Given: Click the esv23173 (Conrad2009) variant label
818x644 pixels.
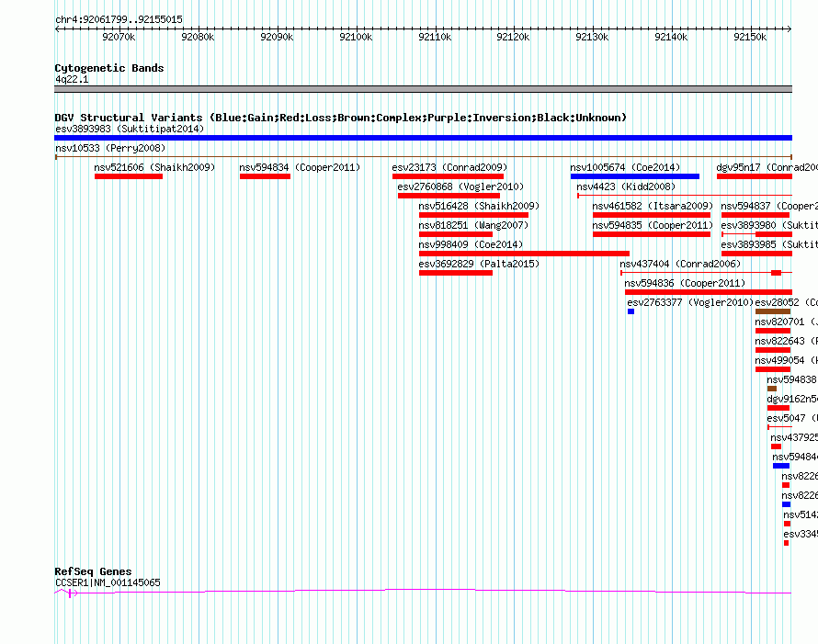Looking at the screenshot, I should tap(449, 167).
